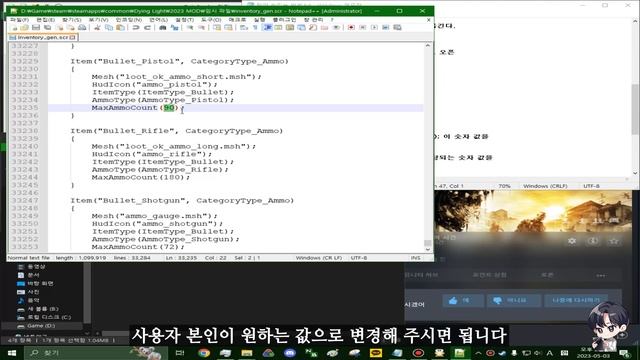Open the File (파일) menu in Notepad++
This screenshot has width=640, height=360.
[19, 20]
